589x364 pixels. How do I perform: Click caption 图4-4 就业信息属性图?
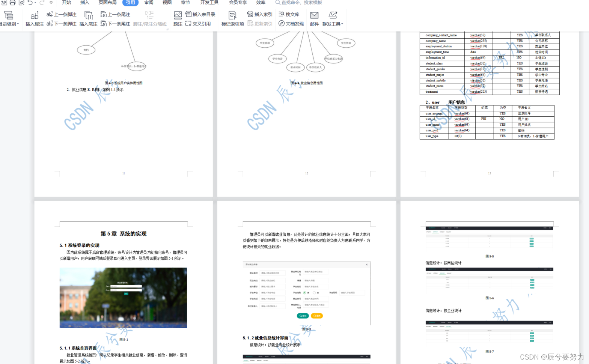click(307, 83)
